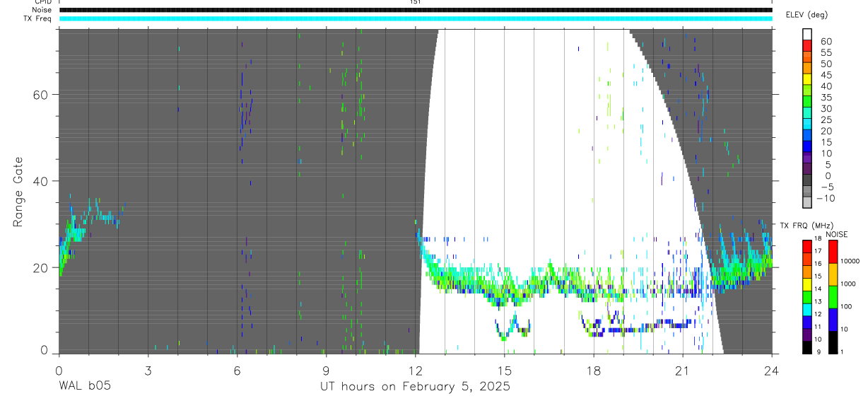This screenshot has width=868, height=401.
Task: Click the light gray bottom ELEV colorbar segment
Action: pyautogui.click(x=807, y=202)
